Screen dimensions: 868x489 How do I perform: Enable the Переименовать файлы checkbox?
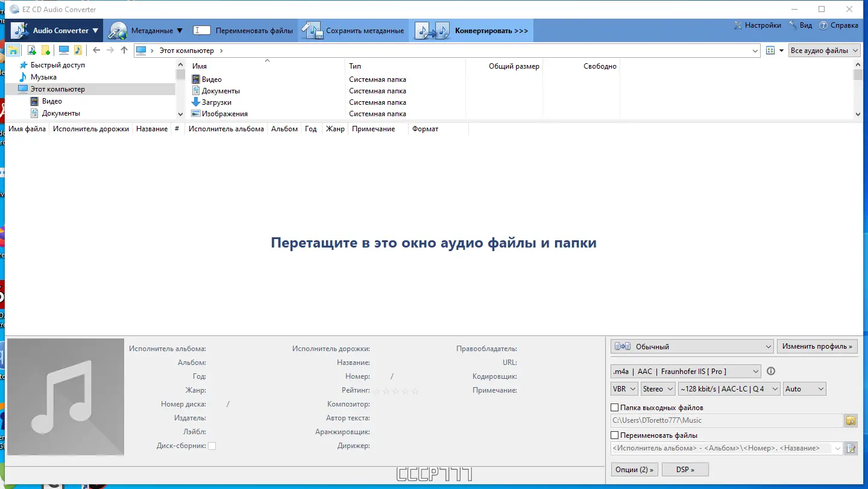(615, 435)
